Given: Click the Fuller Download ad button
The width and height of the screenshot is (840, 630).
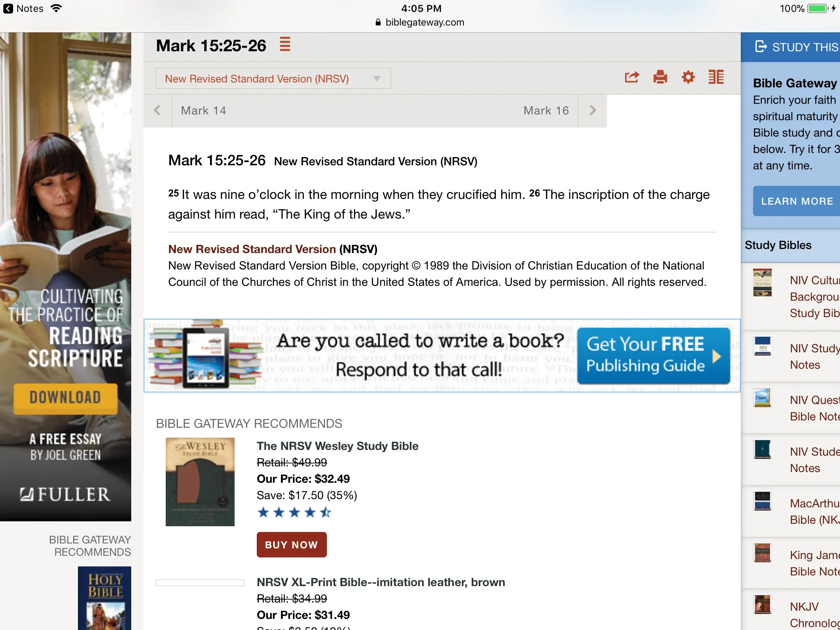Looking at the screenshot, I should pos(65,397).
